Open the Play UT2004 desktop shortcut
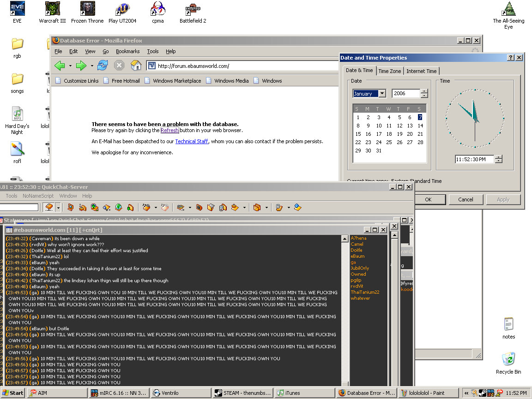 coord(122,10)
